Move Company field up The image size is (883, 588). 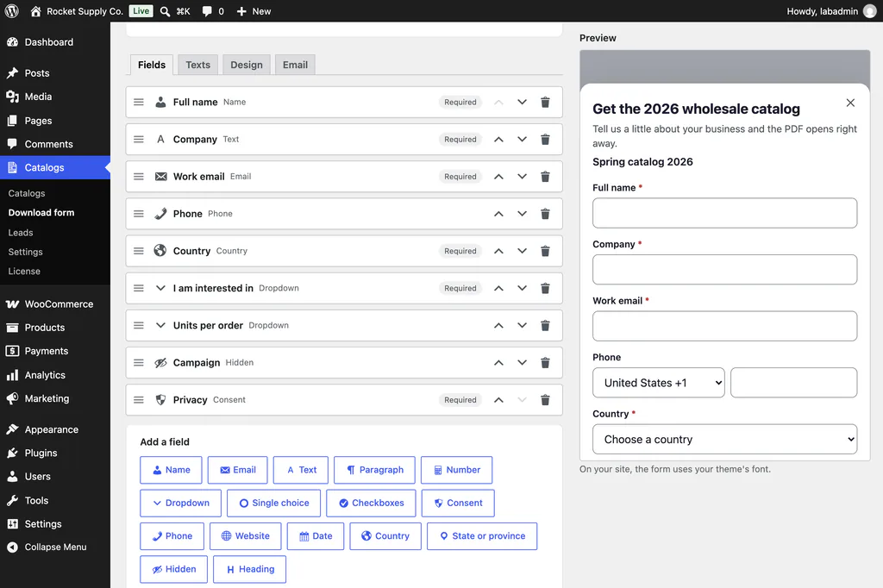coord(498,139)
